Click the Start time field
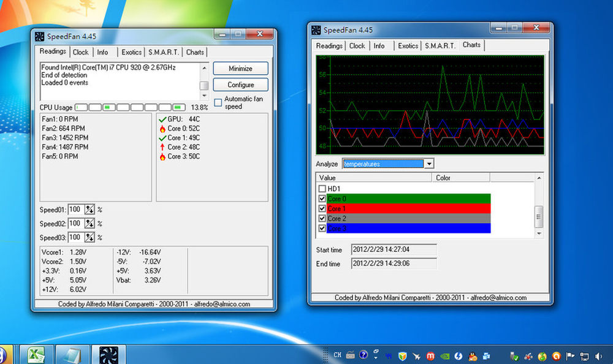The height and width of the screenshot is (364, 613). pyautogui.click(x=394, y=249)
